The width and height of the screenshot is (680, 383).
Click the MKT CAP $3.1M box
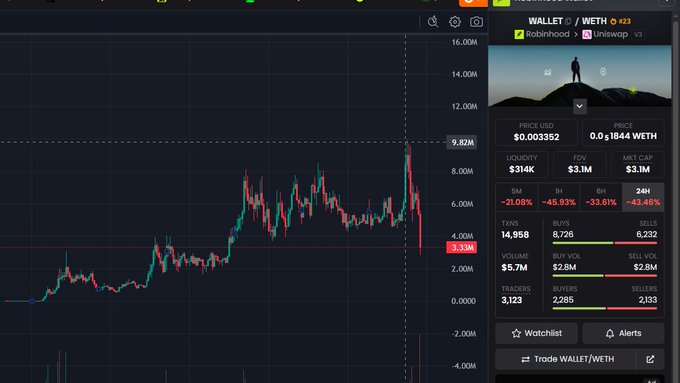tap(638, 164)
